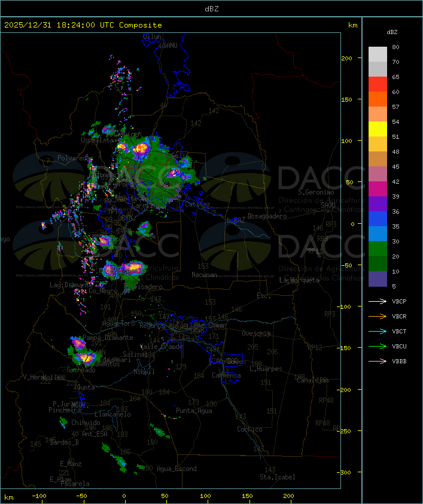Click the 'km' unit label at the top right
The width and height of the screenshot is (423, 504).
[x=352, y=25]
